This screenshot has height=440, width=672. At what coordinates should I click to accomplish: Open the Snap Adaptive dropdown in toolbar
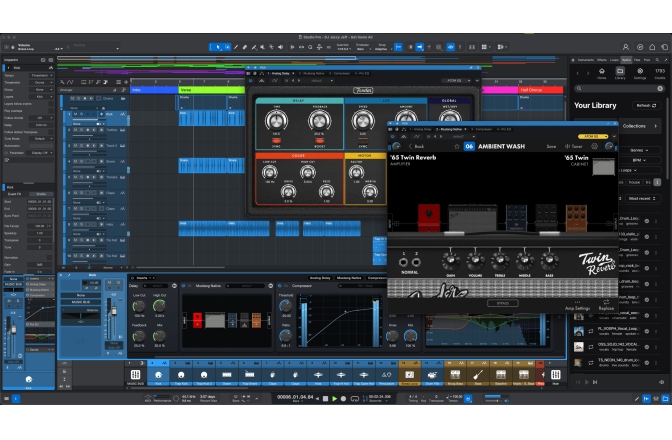pyautogui.click(x=382, y=48)
